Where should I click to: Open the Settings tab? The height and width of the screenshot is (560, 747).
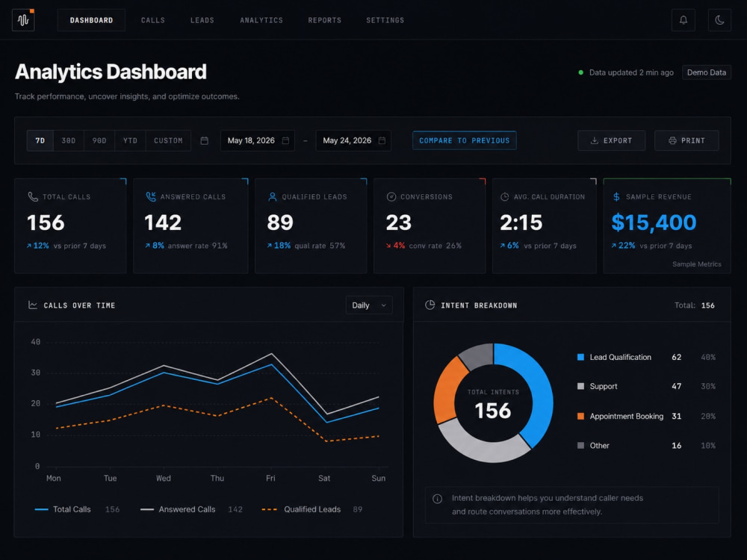[385, 20]
